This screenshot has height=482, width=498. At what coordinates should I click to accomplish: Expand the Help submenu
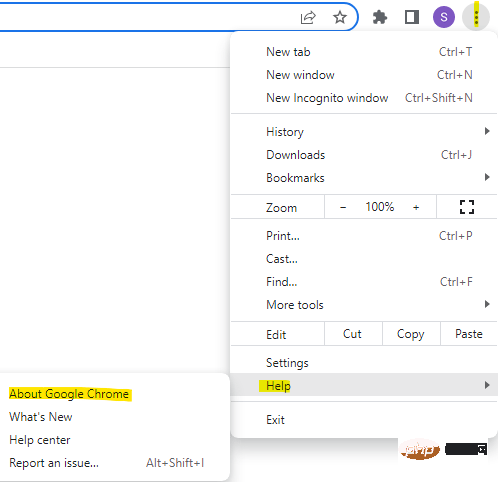pos(364,385)
